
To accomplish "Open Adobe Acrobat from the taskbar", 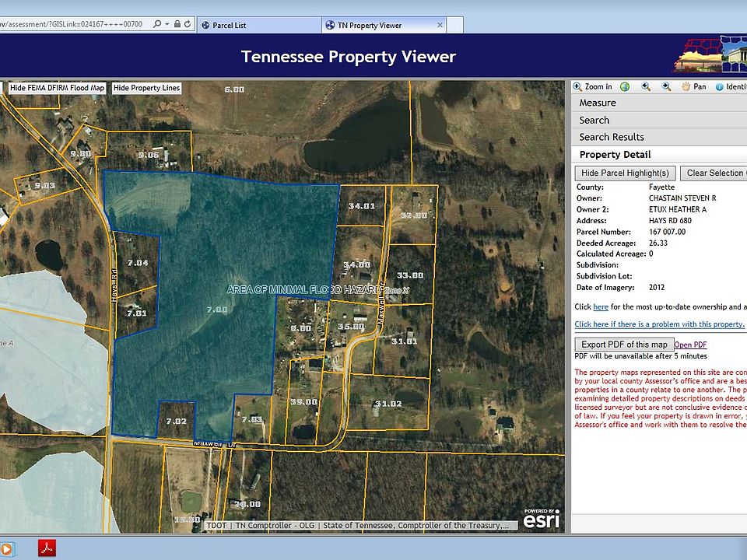I will tap(48, 548).
